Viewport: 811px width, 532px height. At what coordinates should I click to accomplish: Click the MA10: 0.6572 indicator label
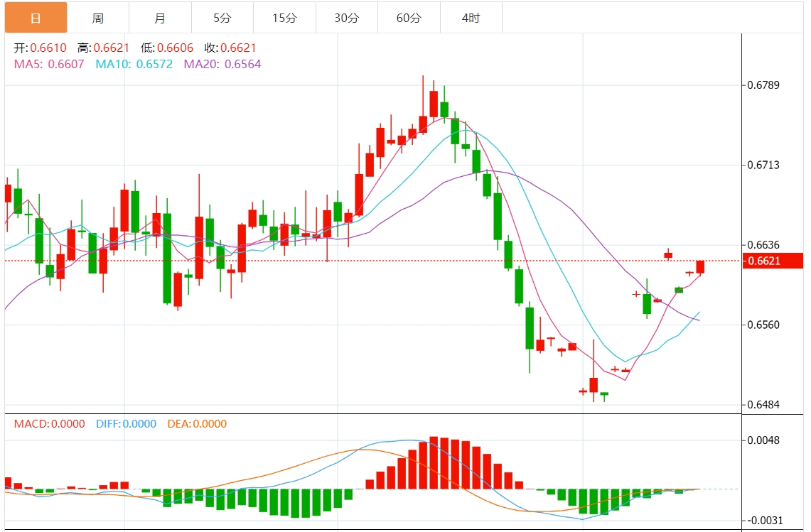coord(134,64)
